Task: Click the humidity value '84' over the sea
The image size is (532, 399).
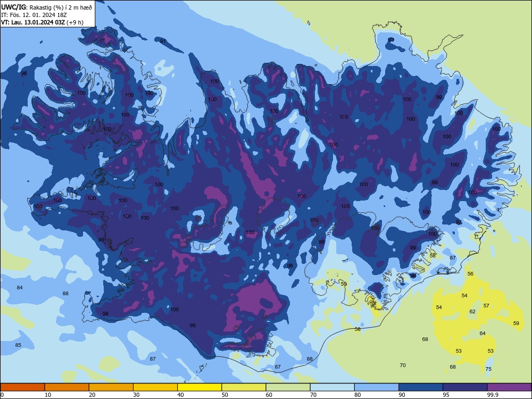Action: click(20, 288)
